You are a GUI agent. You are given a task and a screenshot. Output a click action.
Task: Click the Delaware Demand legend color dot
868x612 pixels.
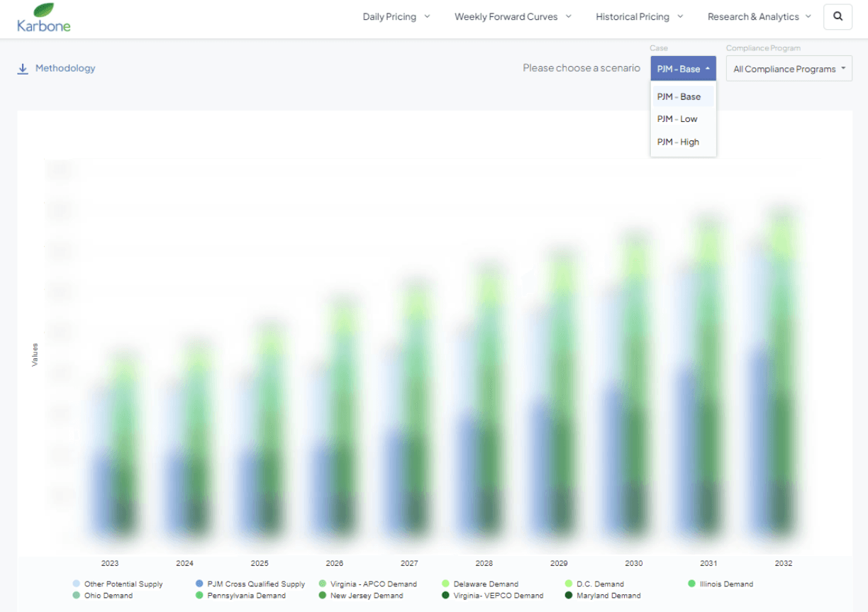click(445, 584)
